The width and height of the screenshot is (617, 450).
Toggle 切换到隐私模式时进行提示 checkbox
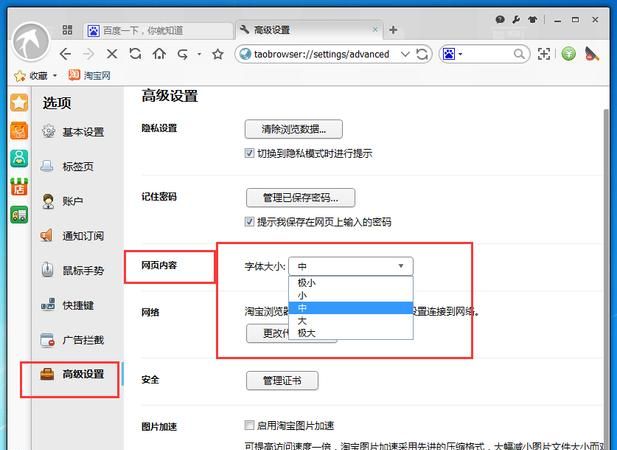pos(249,153)
